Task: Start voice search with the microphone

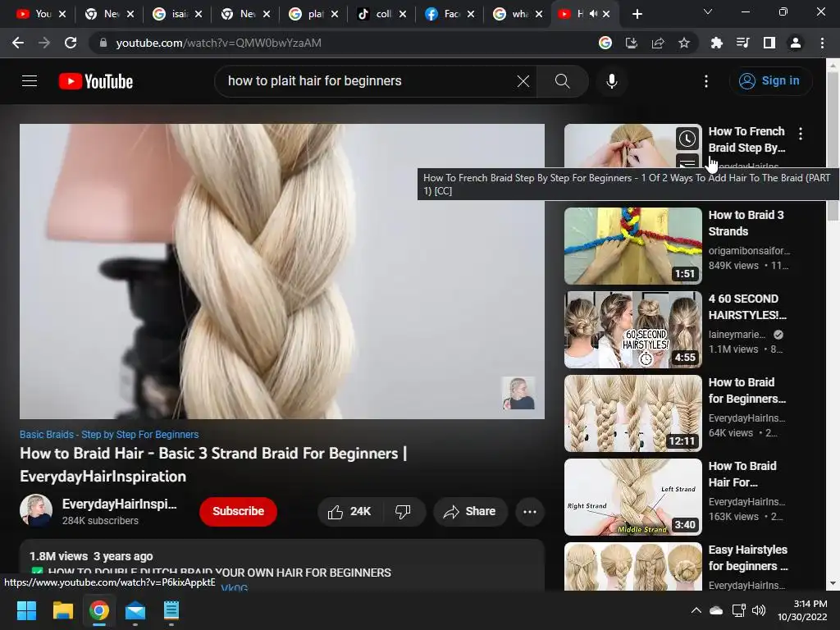Action: click(x=612, y=81)
